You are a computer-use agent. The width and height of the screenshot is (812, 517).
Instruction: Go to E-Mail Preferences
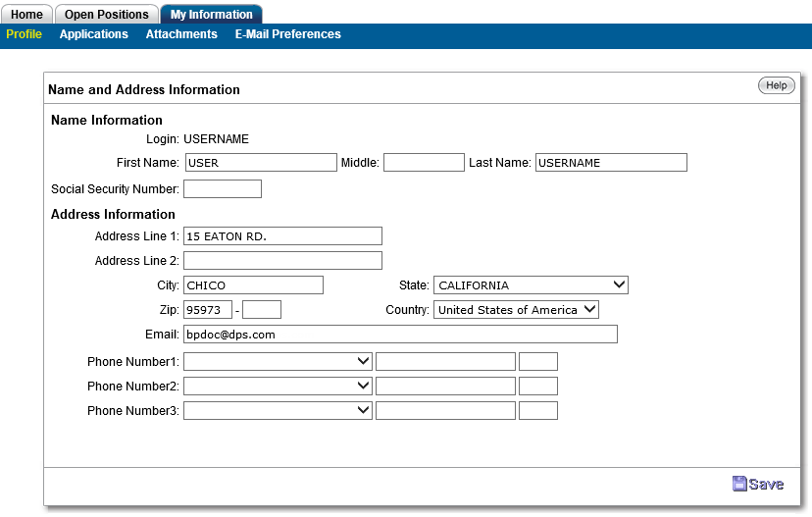pyautogui.click(x=287, y=34)
